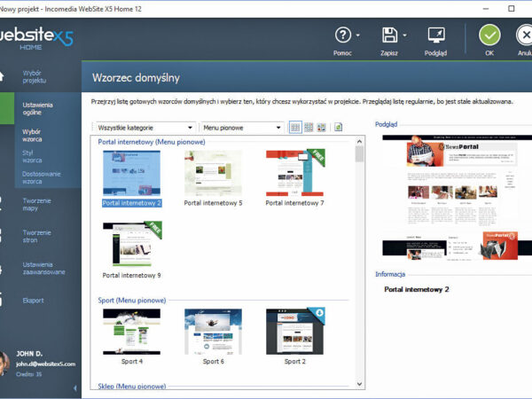532x399 pixels.
Task: Confirm with the green OK checkmark
Action: click(x=489, y=36)
